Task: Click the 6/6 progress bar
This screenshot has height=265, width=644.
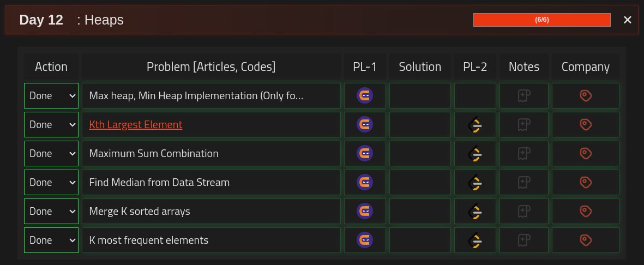Action: coord(541,20)
